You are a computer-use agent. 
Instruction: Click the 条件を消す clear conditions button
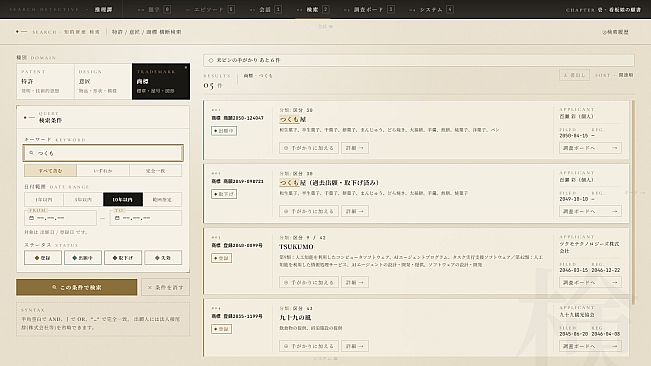(x=165, y=287)
